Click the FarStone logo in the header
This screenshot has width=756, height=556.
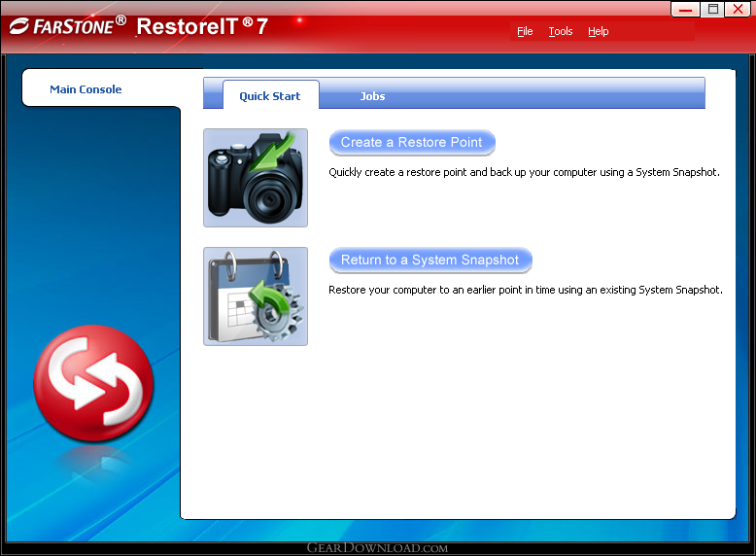coord(68,25)
